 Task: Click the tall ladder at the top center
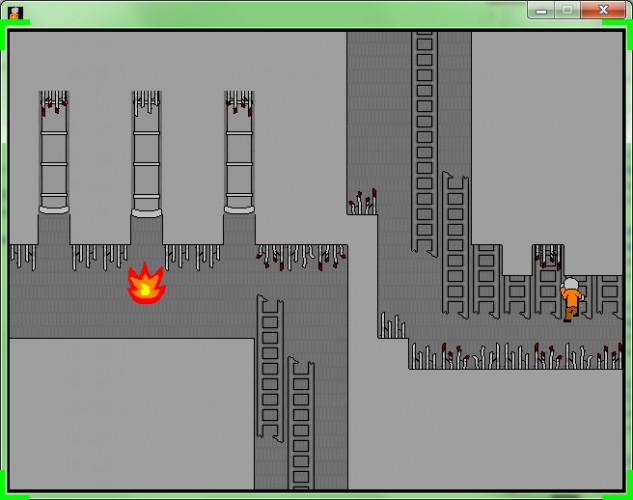point(424,143)
